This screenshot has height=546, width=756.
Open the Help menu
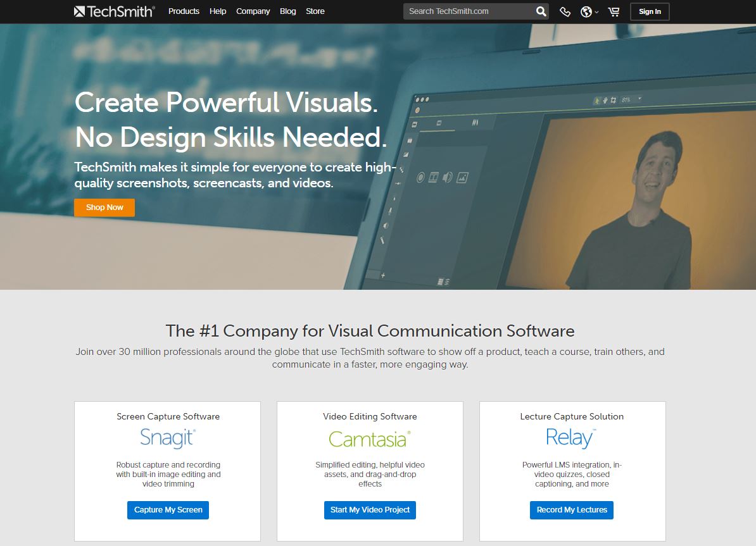coord(217,11)
